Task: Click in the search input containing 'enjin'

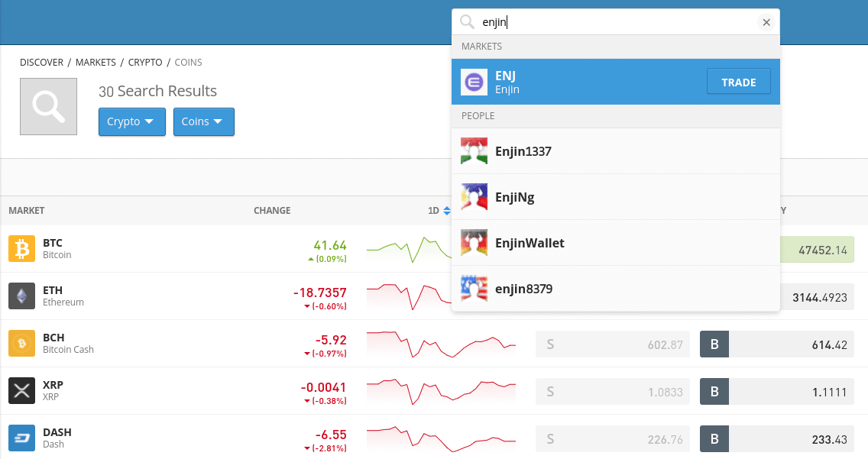Action: pyautogui.click(x=616, y=22)
